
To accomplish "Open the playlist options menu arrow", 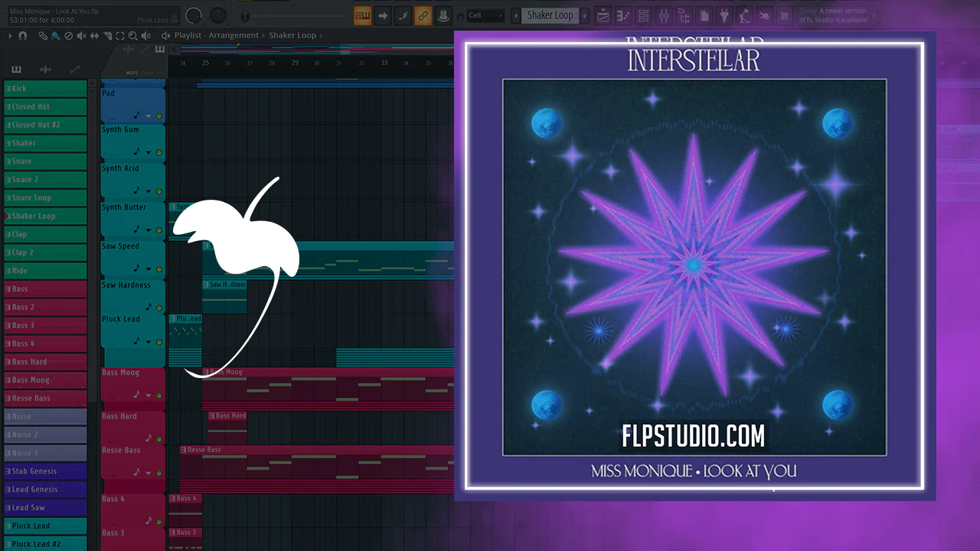I will pyautogui.click(x=11, y=35).
